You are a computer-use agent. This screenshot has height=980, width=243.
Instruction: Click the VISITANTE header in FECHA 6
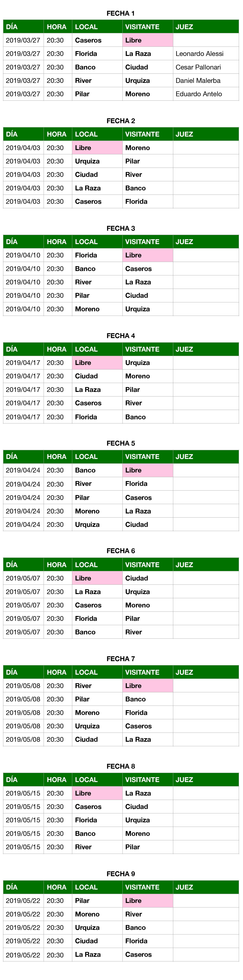(x=142, y=565)
